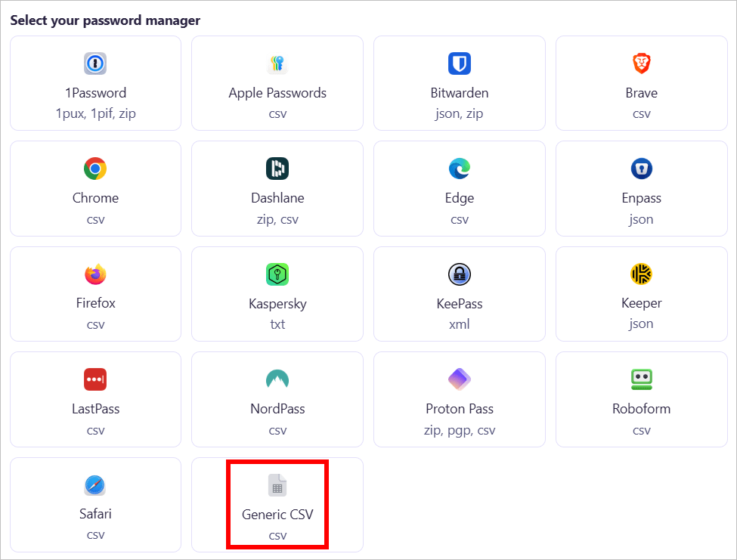Click the Bitwarden name label
The width and height of the screenshot is (737, 560).
click(460, 93)
